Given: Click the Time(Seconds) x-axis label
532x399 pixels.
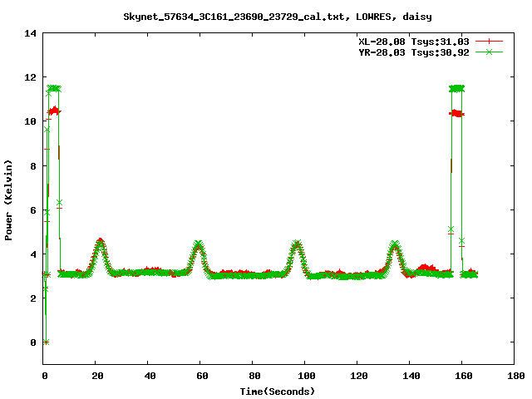Looking at the screenshot, I should point(277,392).
